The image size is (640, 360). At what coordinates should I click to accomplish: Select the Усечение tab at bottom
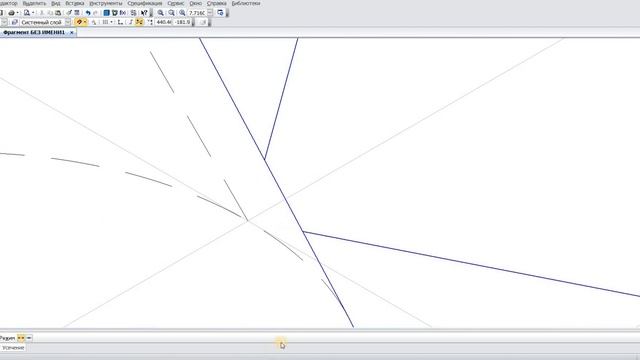pyautogui.click(x=13, y=348)
